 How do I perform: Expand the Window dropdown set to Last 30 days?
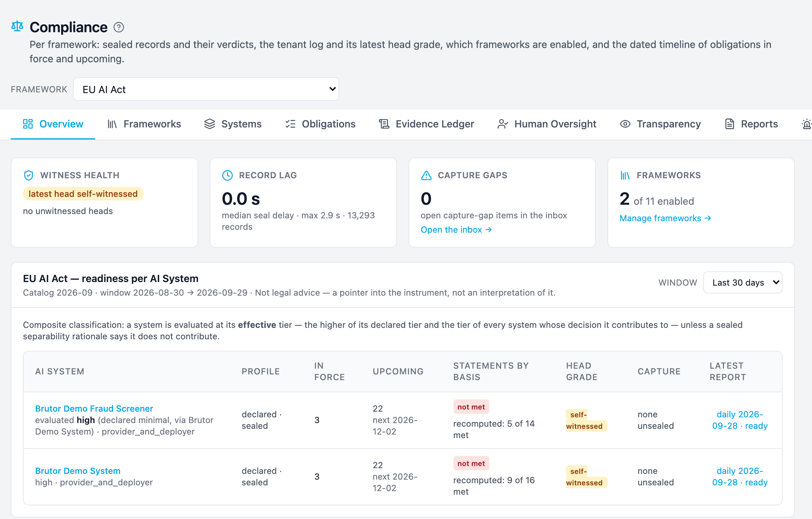tap(743, 282)
